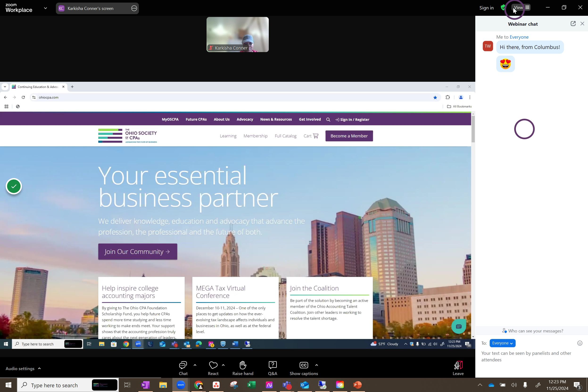
Task: Pop out the Webinar chat window
Action: [x=573, y=24]
